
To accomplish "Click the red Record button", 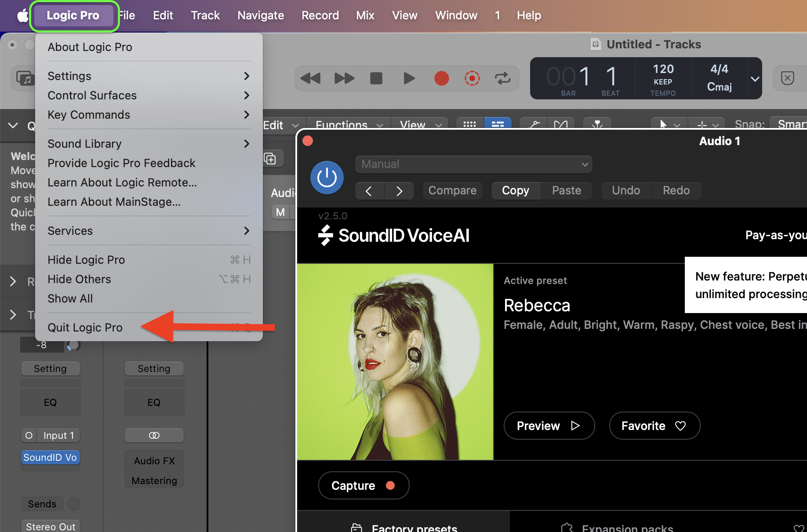I will (441, 78).
